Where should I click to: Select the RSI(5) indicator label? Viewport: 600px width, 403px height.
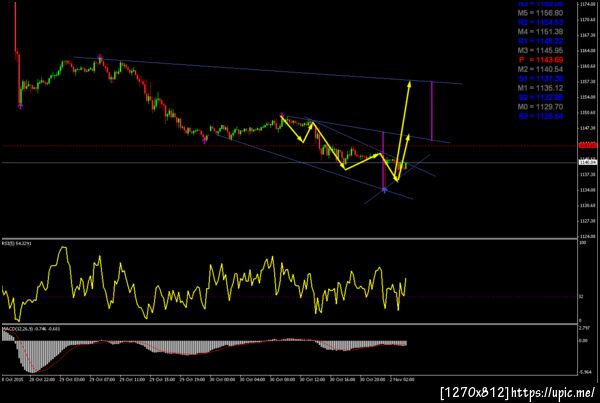pyautogui.click(x=17, y=243)
